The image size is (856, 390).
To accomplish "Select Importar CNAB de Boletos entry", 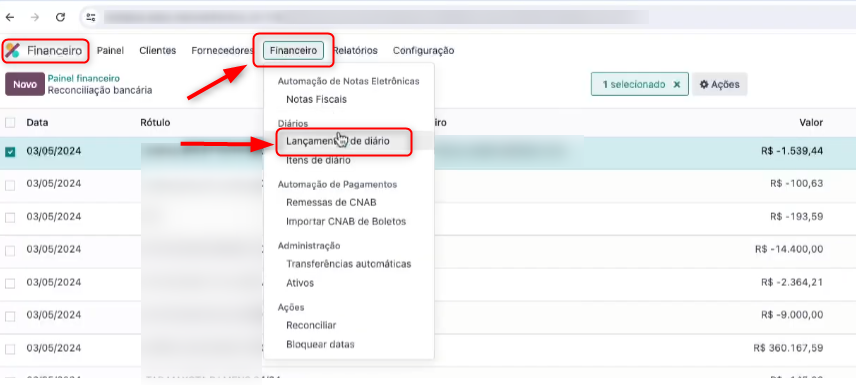I will 346,222.
